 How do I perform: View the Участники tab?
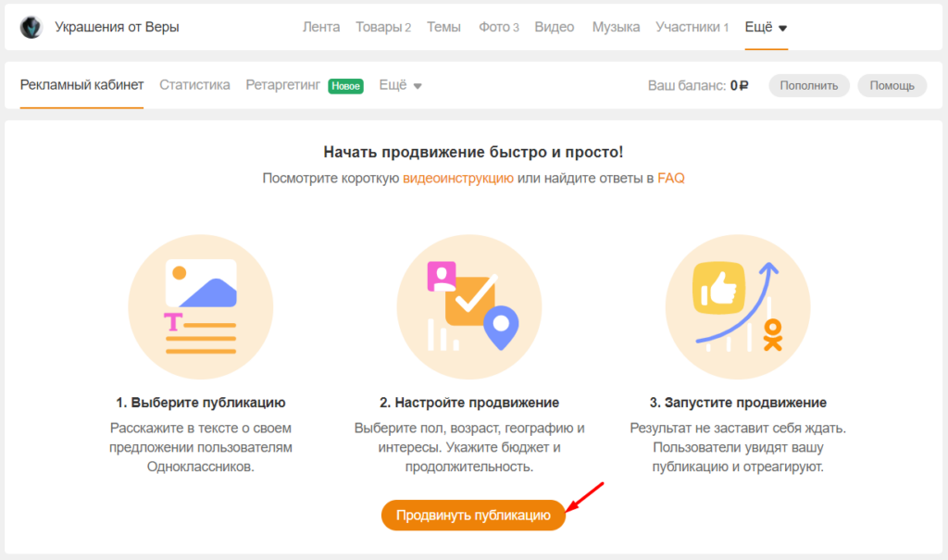(692, 27)
